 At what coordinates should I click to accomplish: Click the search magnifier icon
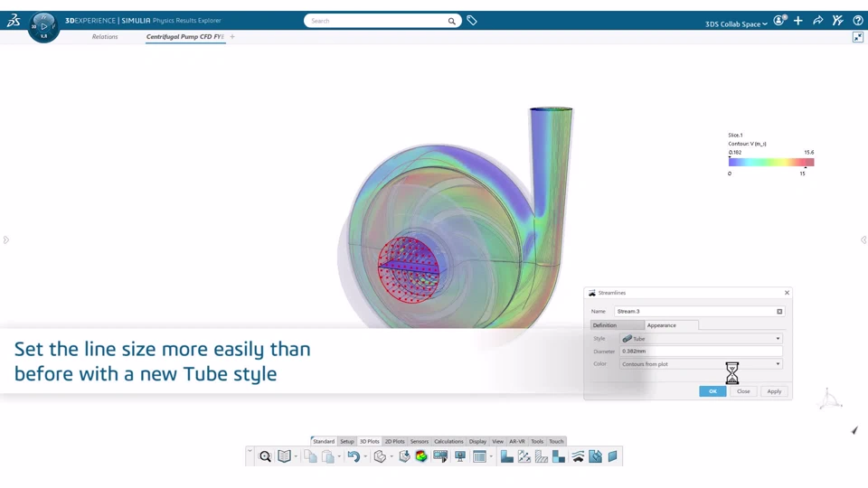pyautogui.click(x=452, y=21)
